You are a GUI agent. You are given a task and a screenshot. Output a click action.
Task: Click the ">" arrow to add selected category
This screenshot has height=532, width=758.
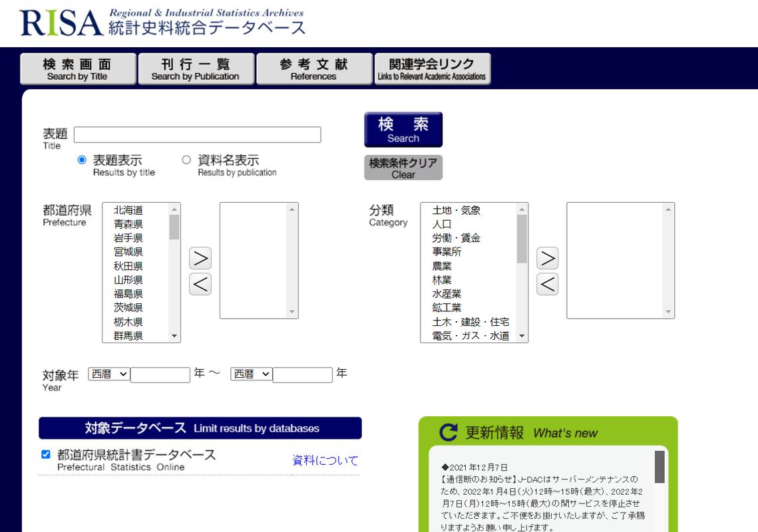pyautogui.click(x=547, y=258)
